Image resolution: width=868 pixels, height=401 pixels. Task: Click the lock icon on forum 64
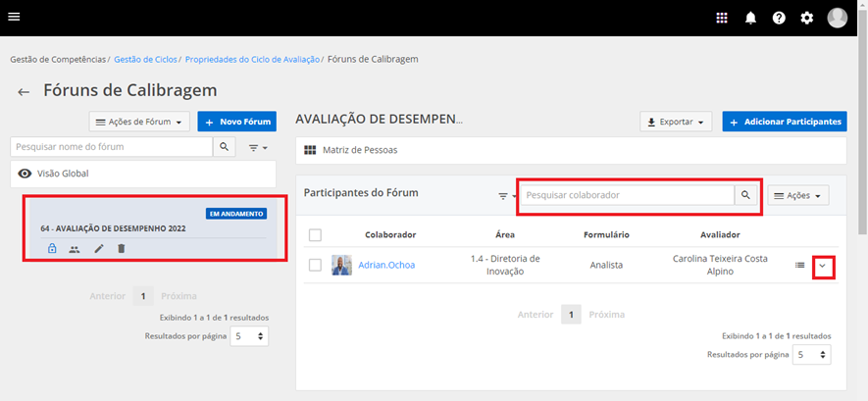52,249
